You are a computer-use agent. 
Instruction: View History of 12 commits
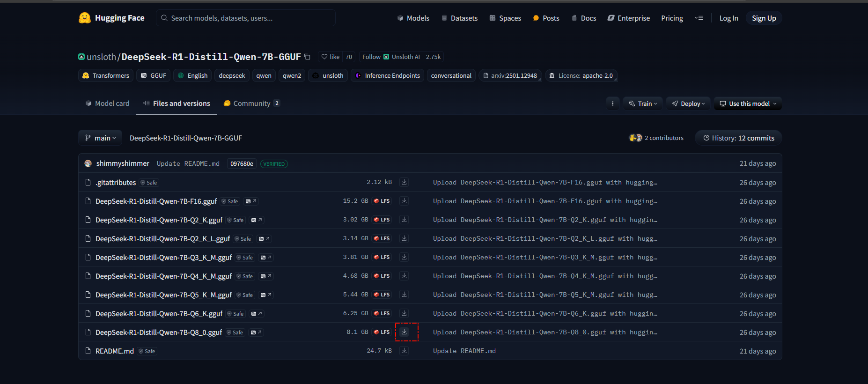738,138
